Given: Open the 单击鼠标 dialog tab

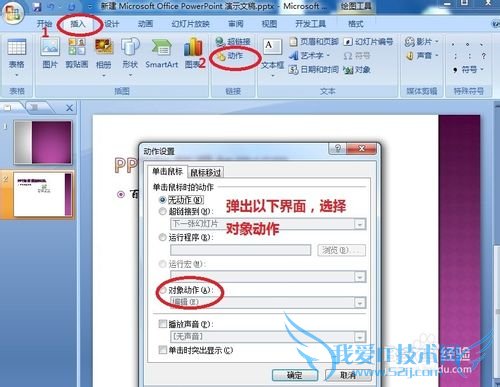Looking at the screenshot, I should pyautogui.click(x=167, y=171).
